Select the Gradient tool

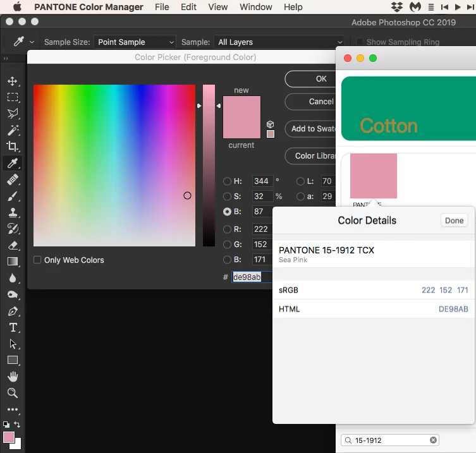point(13,262)
